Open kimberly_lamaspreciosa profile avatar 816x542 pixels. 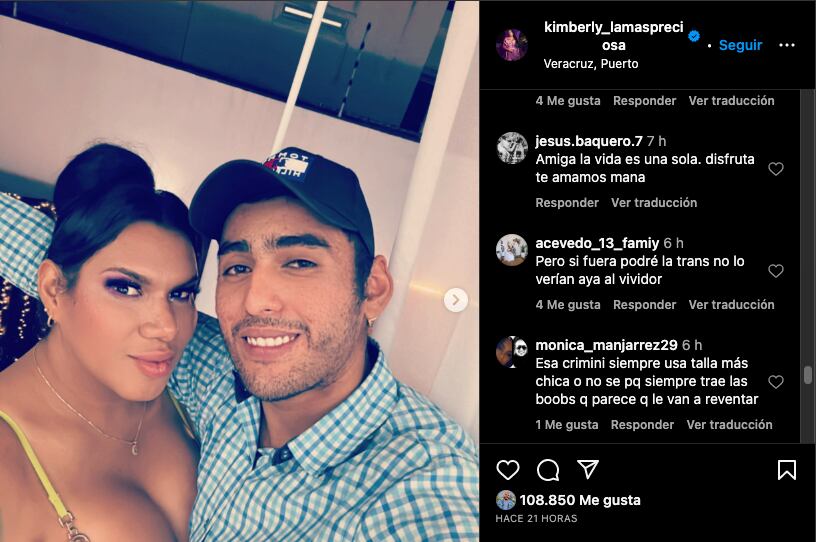point(512,45)
